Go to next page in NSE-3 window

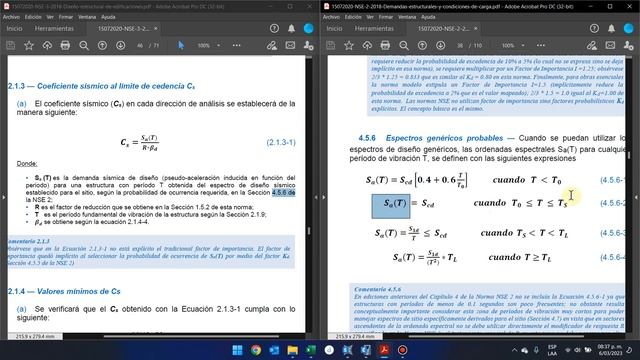120,45
